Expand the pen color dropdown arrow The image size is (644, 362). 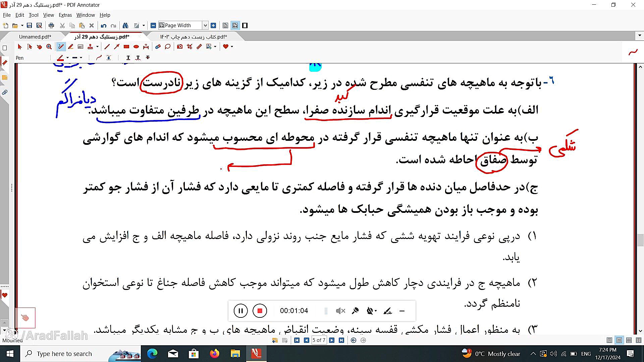tap(67, 58)
